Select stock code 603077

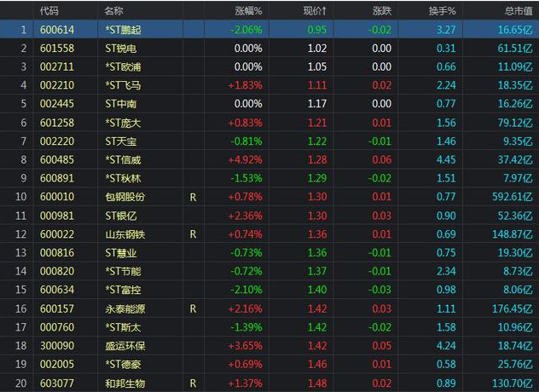pos(57,383)
